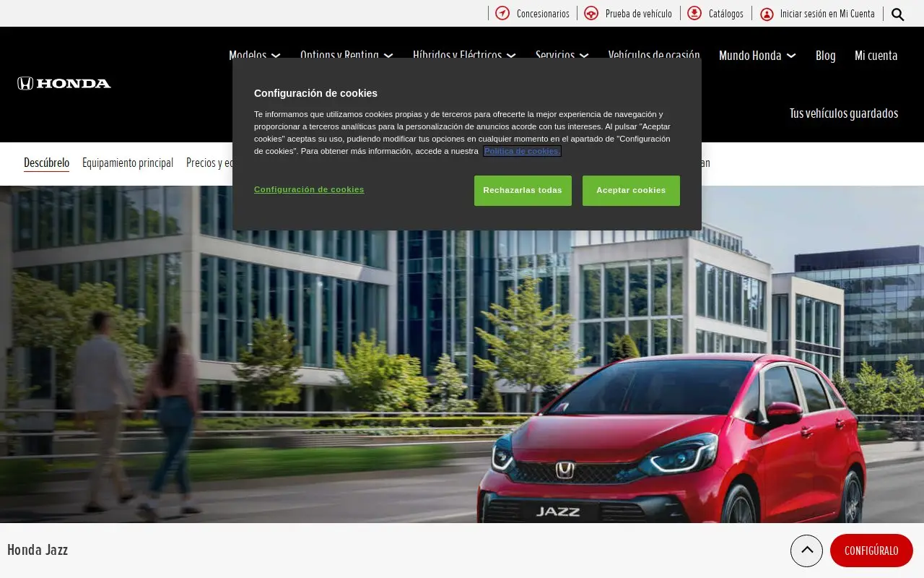The width and height of the screenshot is (924, 578).
Task: Open Vehículos de ocasión menu item
Action: 654,55
